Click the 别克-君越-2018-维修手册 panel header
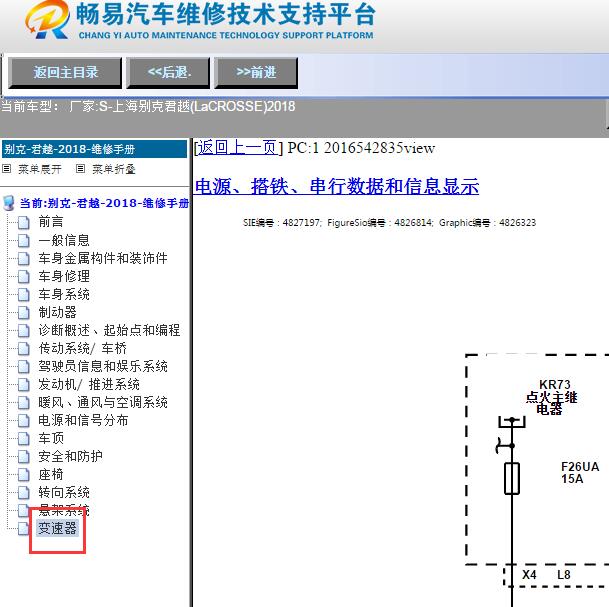The height and width of the screenshot is (607, 609). click(x=94, y=149)
